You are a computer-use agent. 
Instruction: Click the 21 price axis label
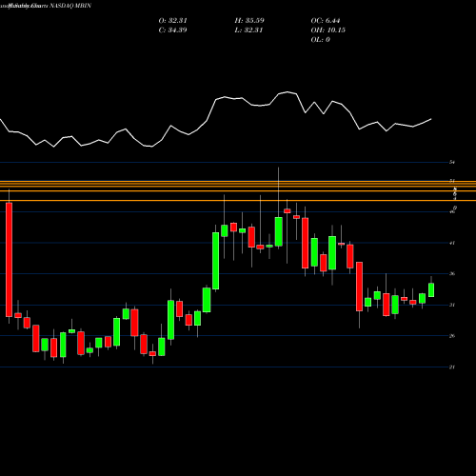[x=452, y=367]
